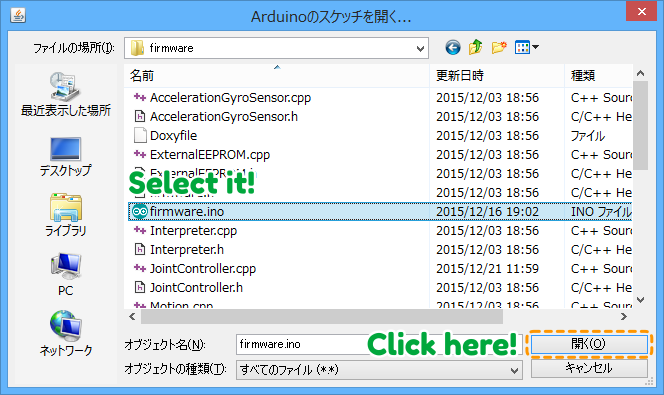Open the view menu icon
The image size is (664, 395).
coord(526,47)
